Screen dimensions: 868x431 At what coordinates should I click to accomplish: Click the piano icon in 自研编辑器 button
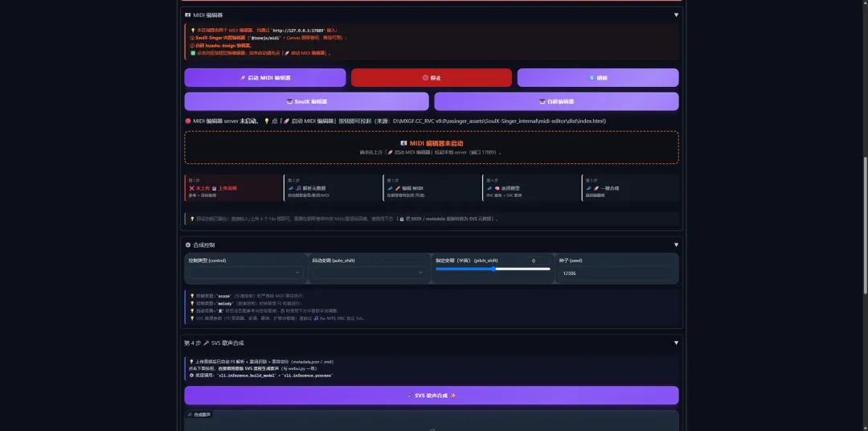[x=542, y=102]
